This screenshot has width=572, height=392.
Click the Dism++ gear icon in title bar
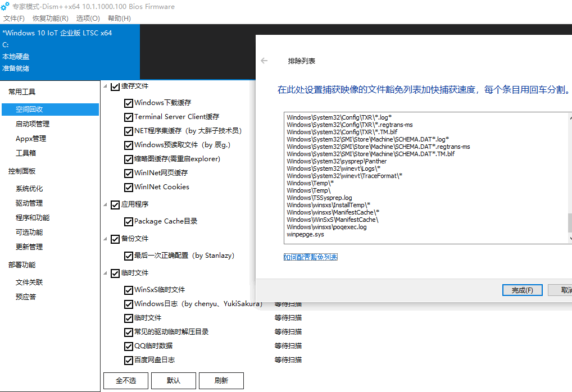pos(5,7)
